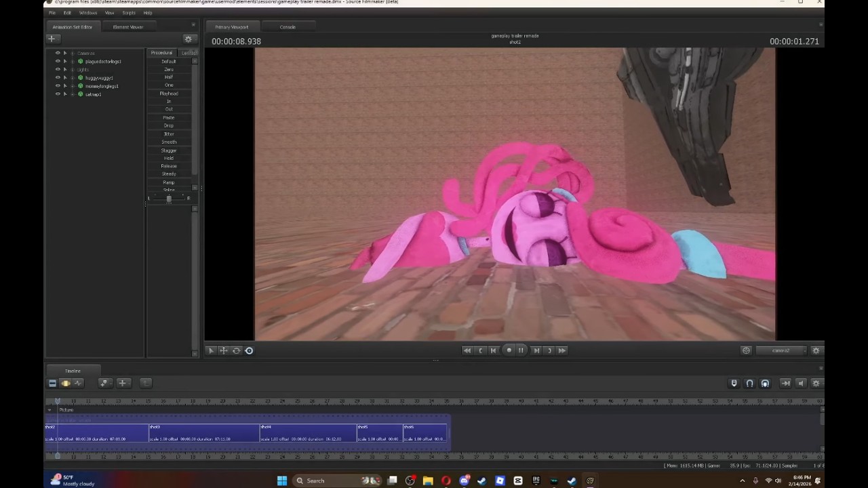Step back one frame
Screen dimensions: 868x488
494,350
